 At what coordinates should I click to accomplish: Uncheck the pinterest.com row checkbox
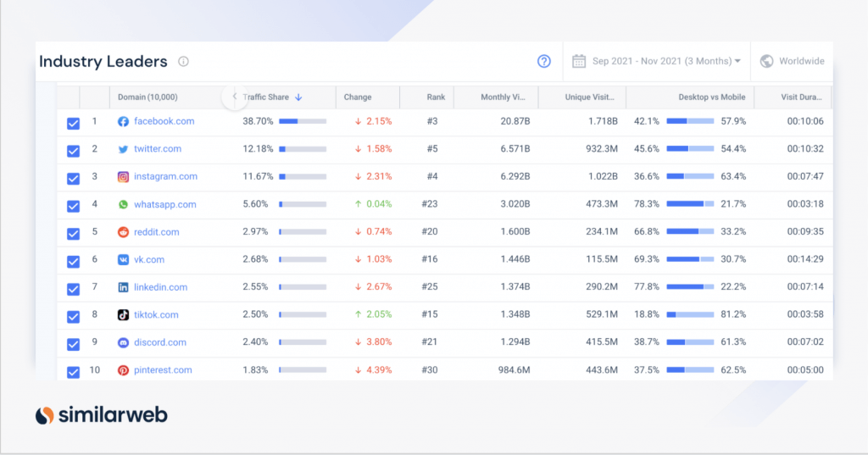click(73, 372)
